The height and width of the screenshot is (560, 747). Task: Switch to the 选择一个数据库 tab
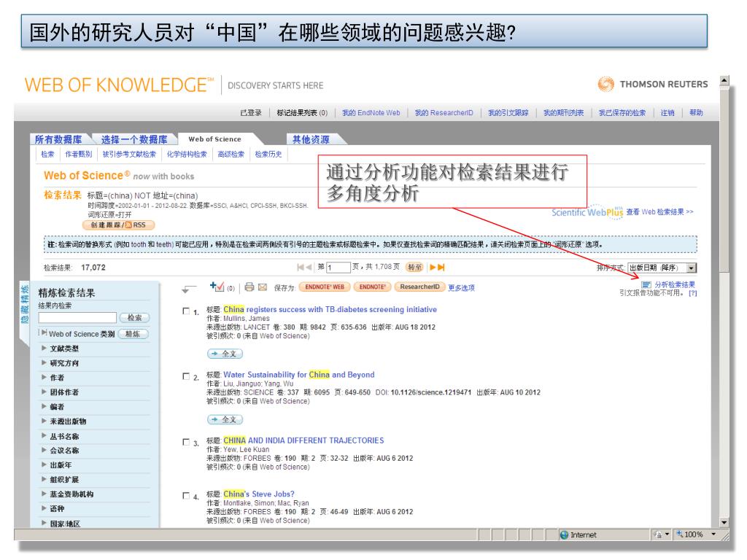tap(134, 139)
